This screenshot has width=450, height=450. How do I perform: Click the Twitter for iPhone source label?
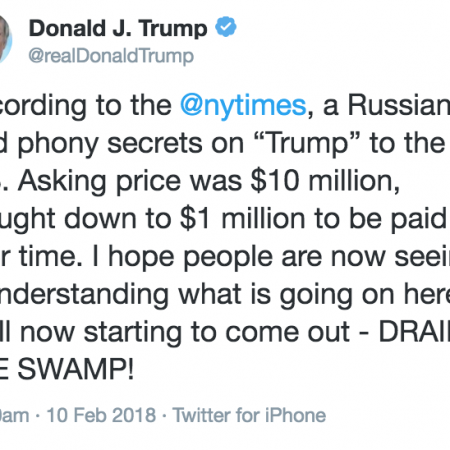(x=249, y=415)
